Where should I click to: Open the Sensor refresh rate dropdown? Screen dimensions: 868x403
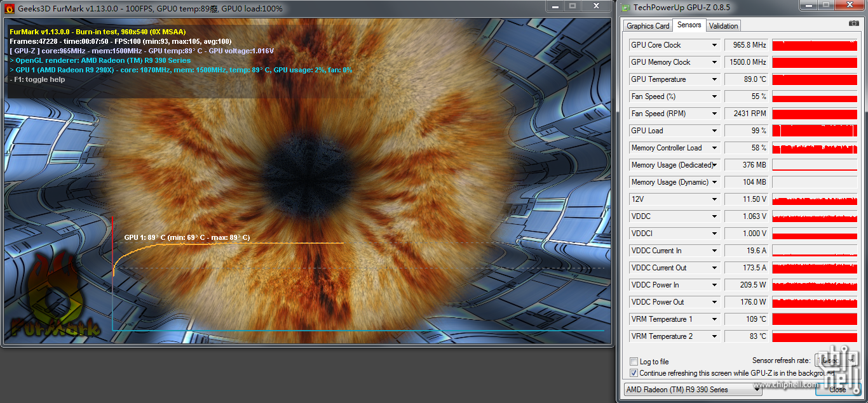[836, 360]
